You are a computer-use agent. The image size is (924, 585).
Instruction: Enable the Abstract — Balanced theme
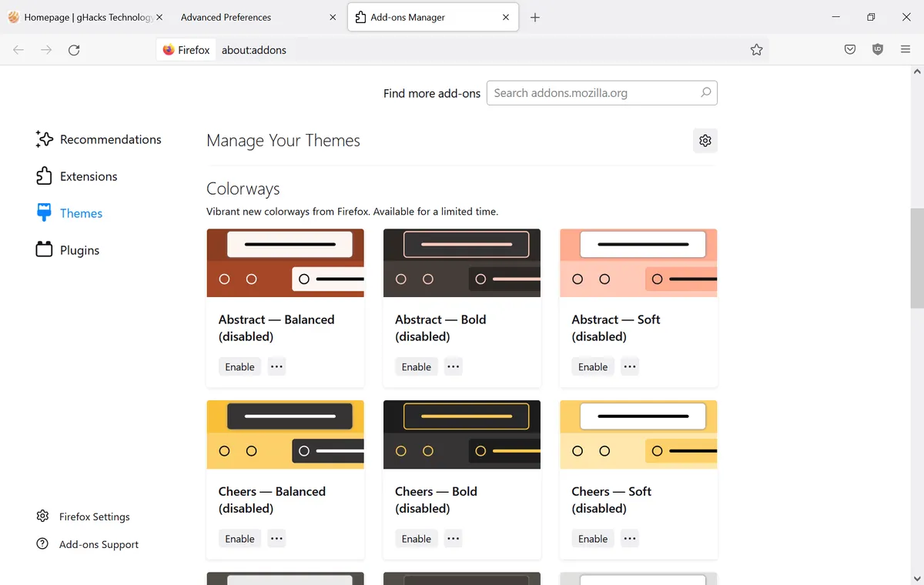pyautogui.click(x=239, y=367)
